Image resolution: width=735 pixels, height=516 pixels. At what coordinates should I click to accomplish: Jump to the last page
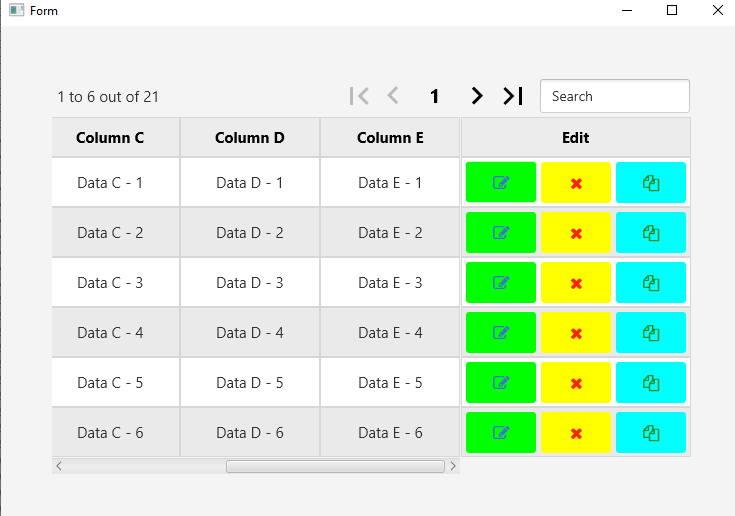click(513, 96)
